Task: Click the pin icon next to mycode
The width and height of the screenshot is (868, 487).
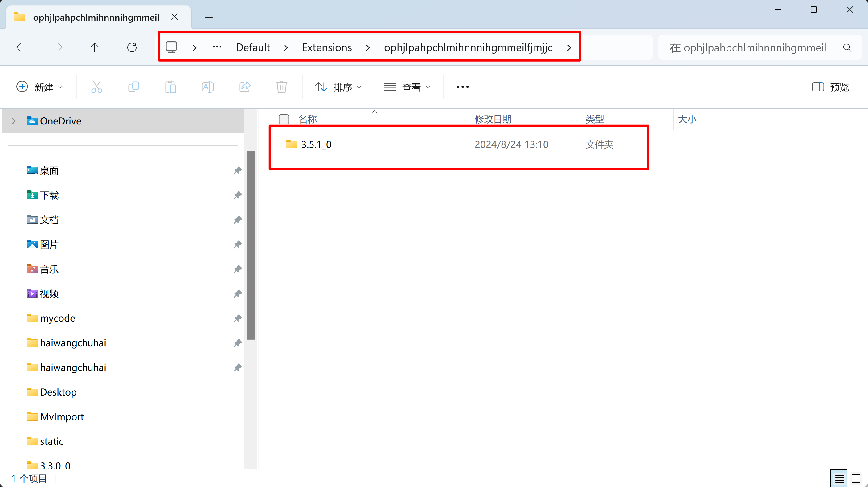Action: click(x=238, y=318)
